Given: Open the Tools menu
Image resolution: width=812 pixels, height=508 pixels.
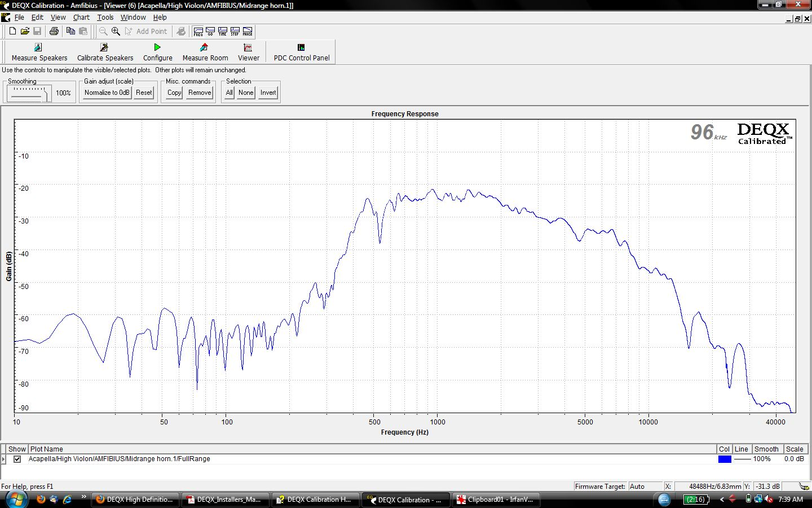Looking at the screenshot, I should (105, 17).
